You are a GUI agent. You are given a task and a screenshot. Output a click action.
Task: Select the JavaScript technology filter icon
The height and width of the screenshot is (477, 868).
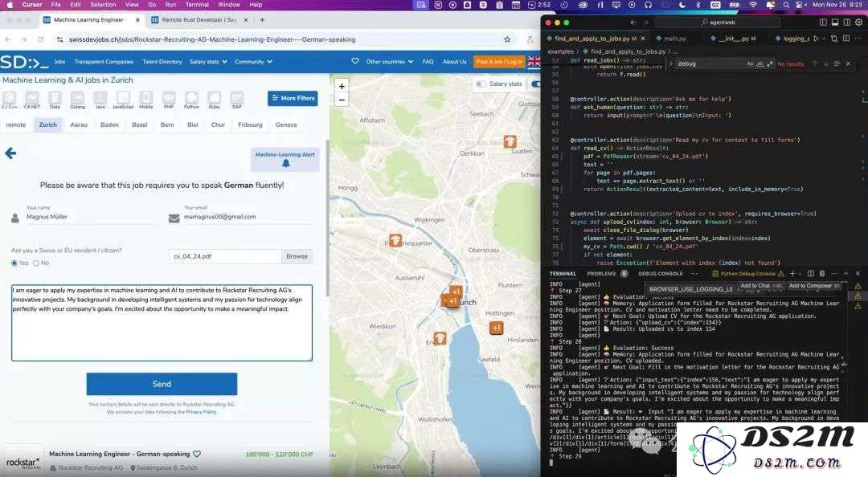pyautogui.click(x=123, y=100)
